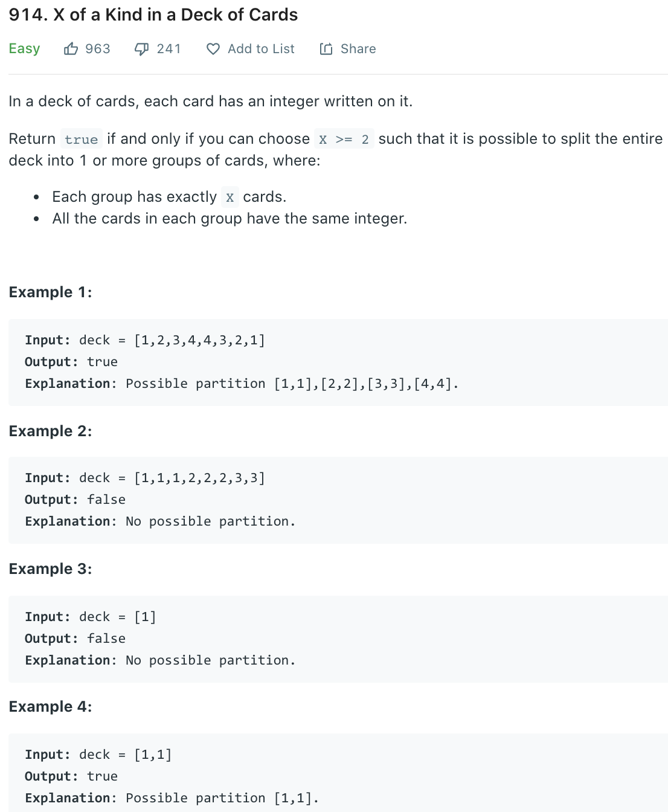The image size is (668, 812).
Task: Click the X code in first bullet
Action: tap(230, 197)
